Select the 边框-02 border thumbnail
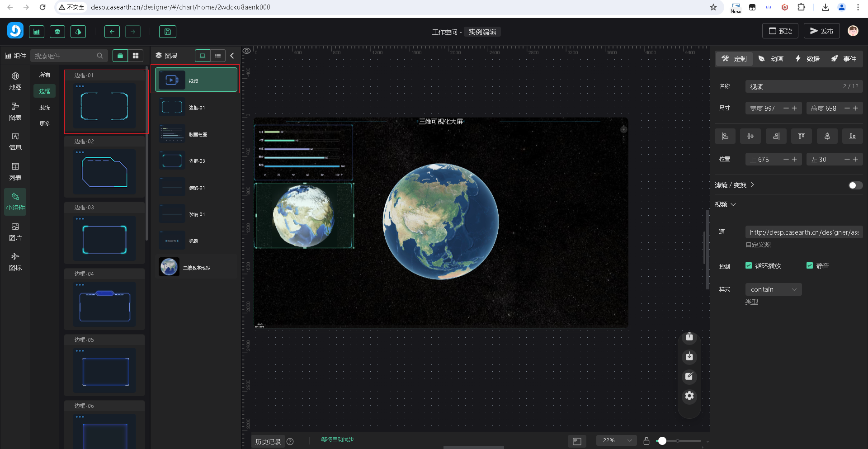The image size is (868, 449). (104, 172)
